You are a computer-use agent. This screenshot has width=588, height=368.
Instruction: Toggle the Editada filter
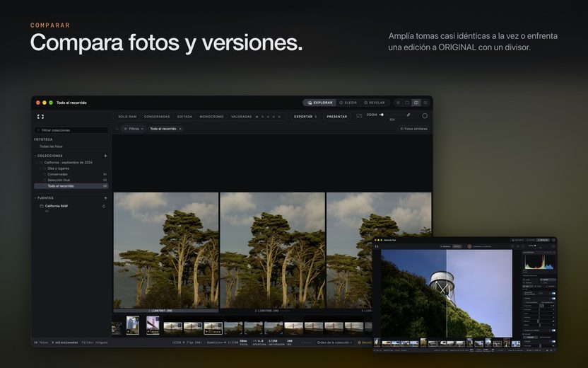[x=185, y=117]
